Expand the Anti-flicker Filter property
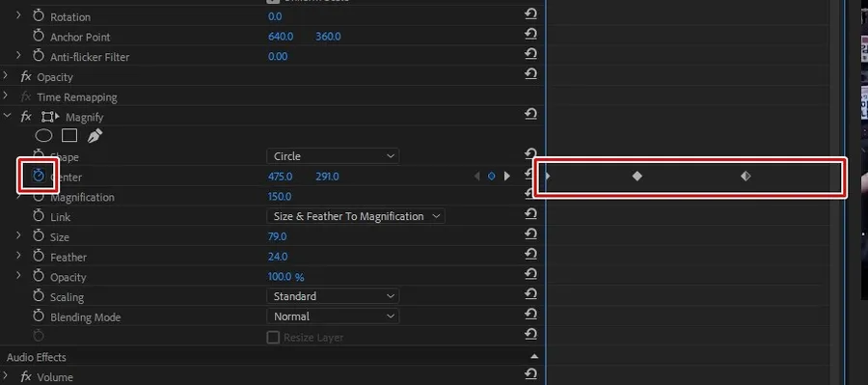 pos(18,55)
